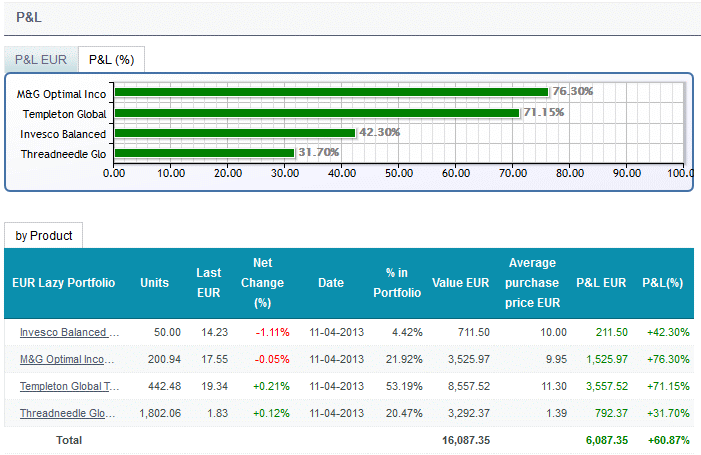Click the 8,557.52 value cell
The image size is (701, 455).
469,386
